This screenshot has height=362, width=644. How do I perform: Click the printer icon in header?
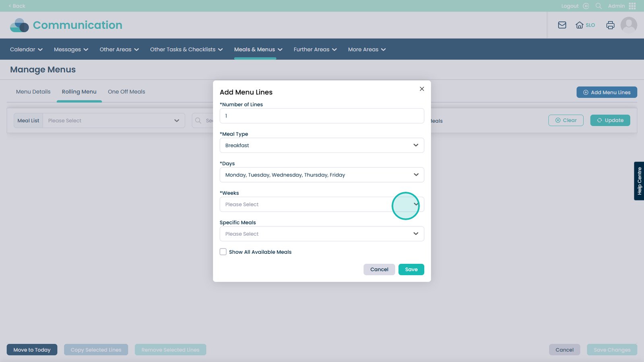click(x=610, y=25)
